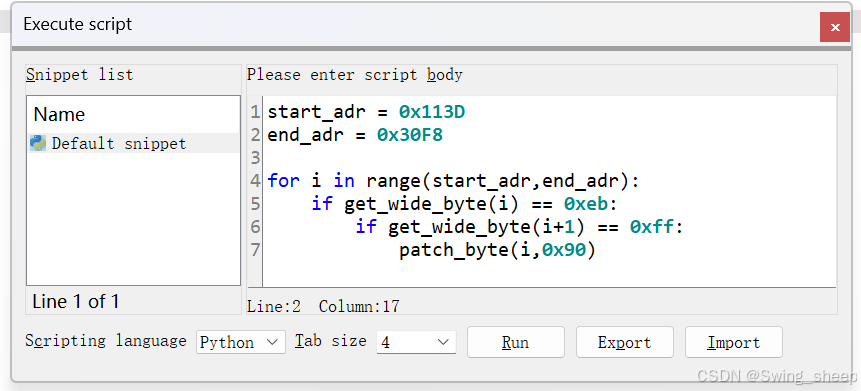The height and width of the screenshot is (391, 861).
Task: Open the Scripting language dropdown
Action: [241, 342]
